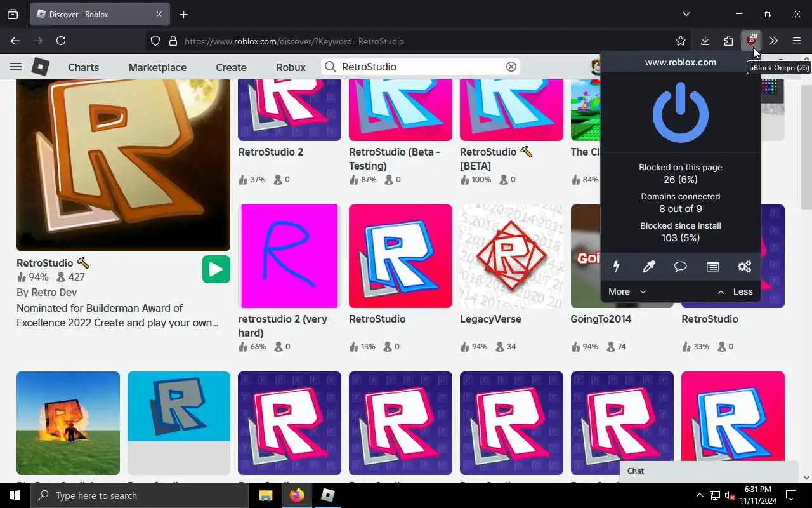812x508 pixels.
Task: Open Firefox View icon in tab bar
Action: pyautogui.click(x=13, y=14)
